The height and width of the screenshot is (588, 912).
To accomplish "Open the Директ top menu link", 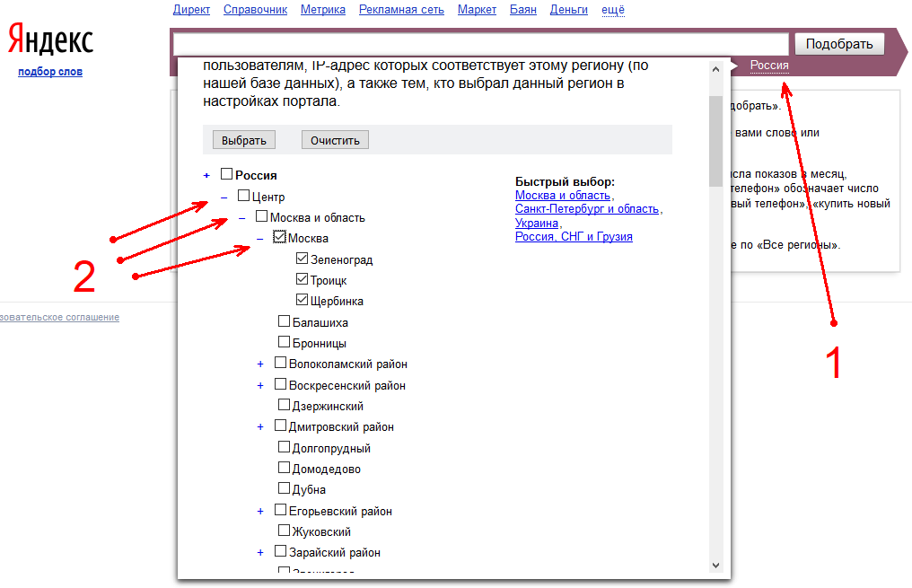I will click(x=191, y=10).
